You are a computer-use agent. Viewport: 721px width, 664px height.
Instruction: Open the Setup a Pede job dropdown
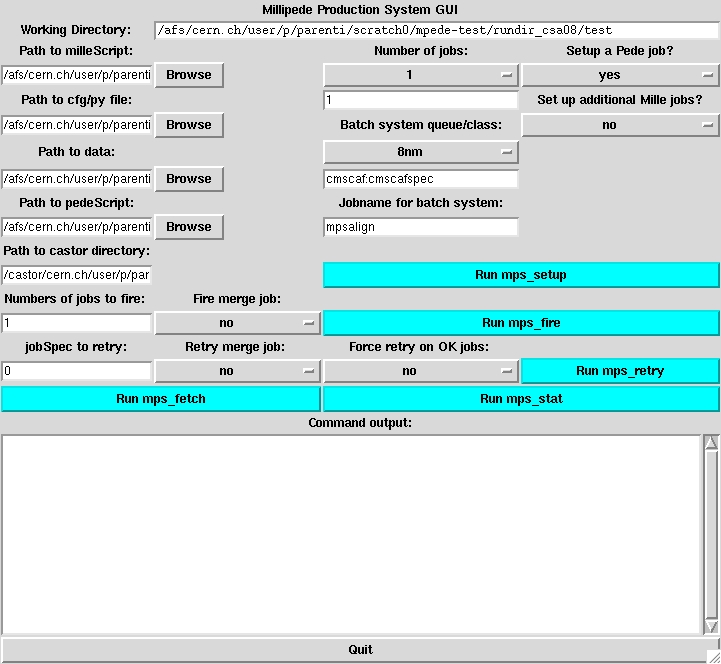click(620, 75)
